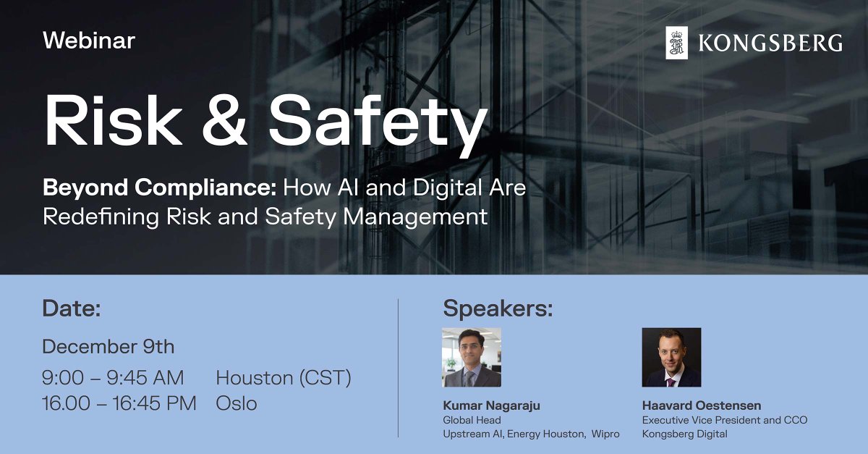Click the '16.00 – 16:45 PM' time
Viewport: 868px width, 454px height.
pos(119,403)
